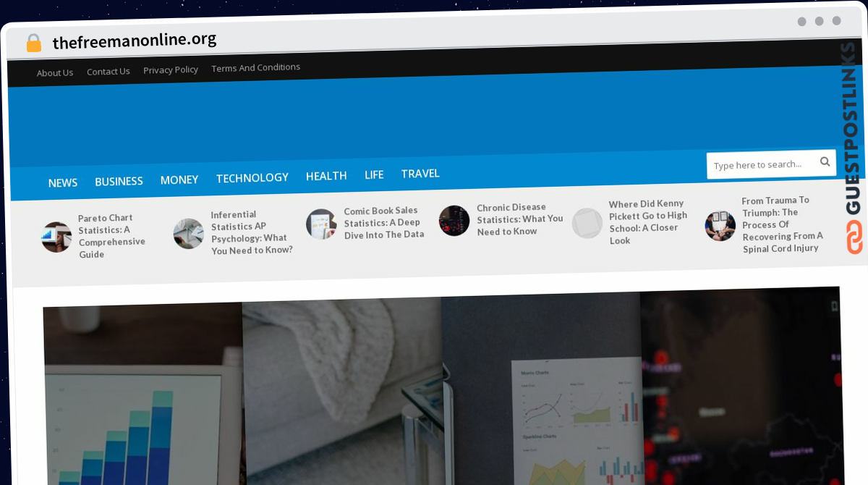Screen dimensions: 868x485
Task: Click the padlock icon beside the URL
Action: point(33,43)
